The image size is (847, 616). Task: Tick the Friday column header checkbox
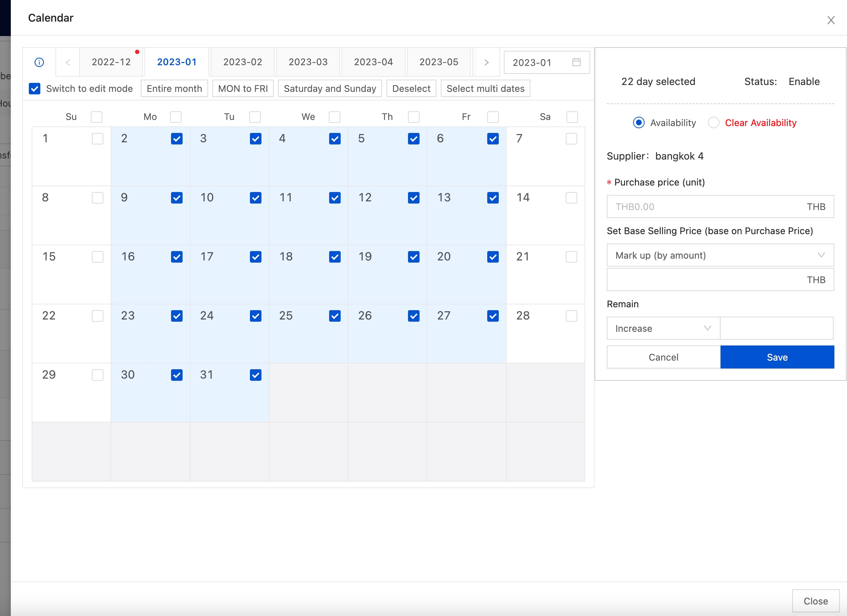click(x=493, y=117)
